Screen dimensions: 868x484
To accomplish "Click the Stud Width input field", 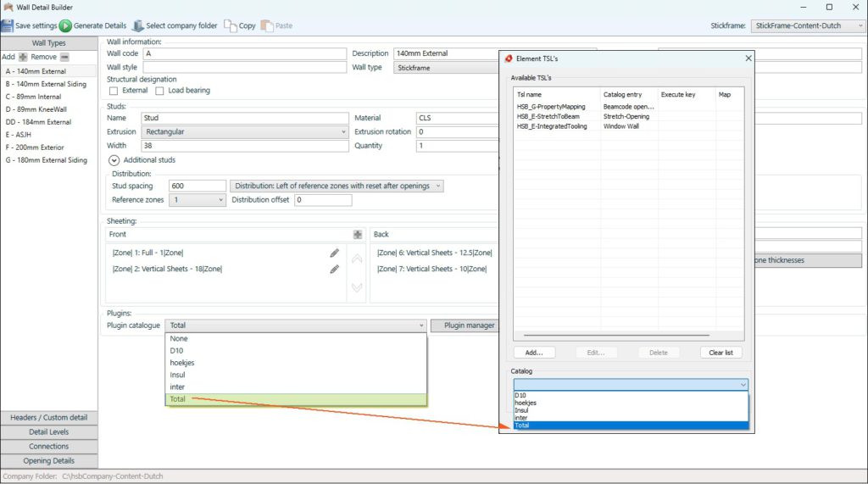I will tap(245, 146).
